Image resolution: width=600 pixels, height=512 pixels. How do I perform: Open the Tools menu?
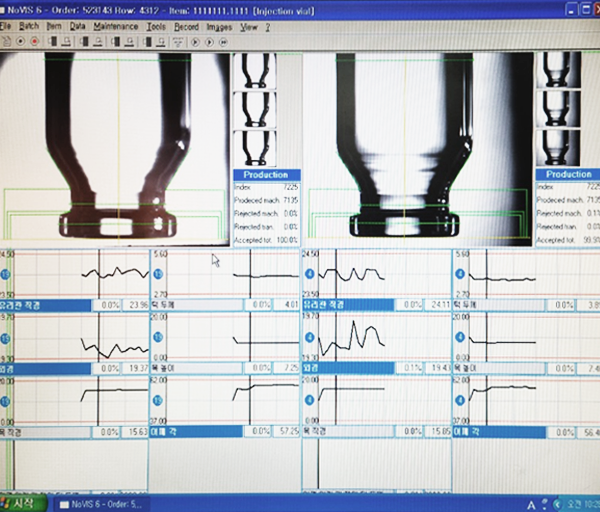[x=156, y=28]
